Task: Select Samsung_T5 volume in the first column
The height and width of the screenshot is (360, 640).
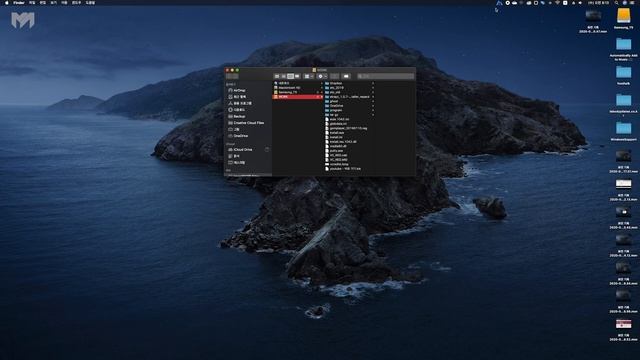Action: point(297,92)
